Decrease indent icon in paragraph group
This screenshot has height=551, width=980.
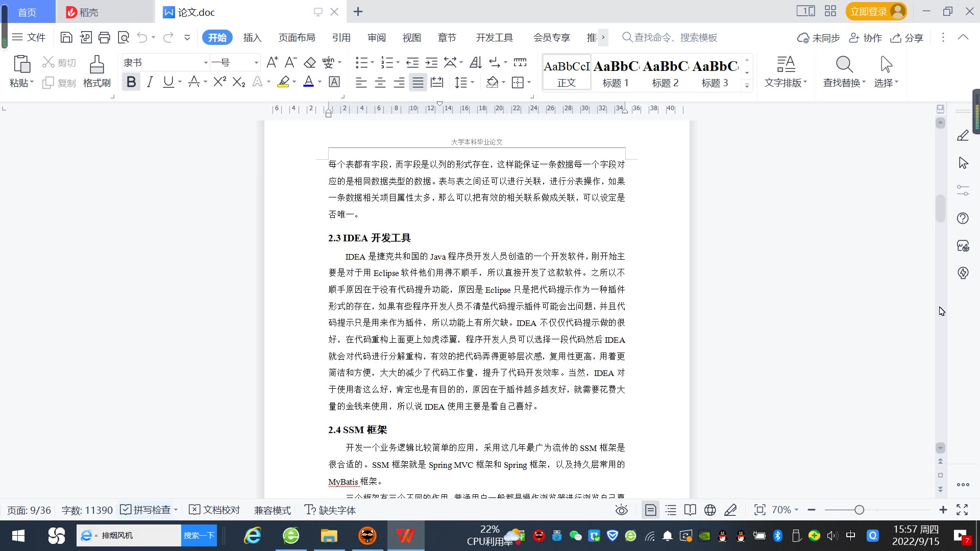412,62
